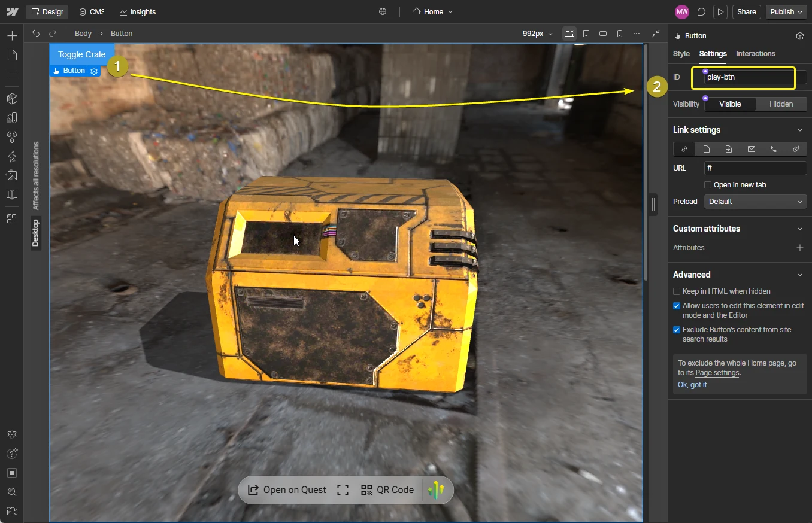
Task: Undo the last action
Action: (36, 34)
